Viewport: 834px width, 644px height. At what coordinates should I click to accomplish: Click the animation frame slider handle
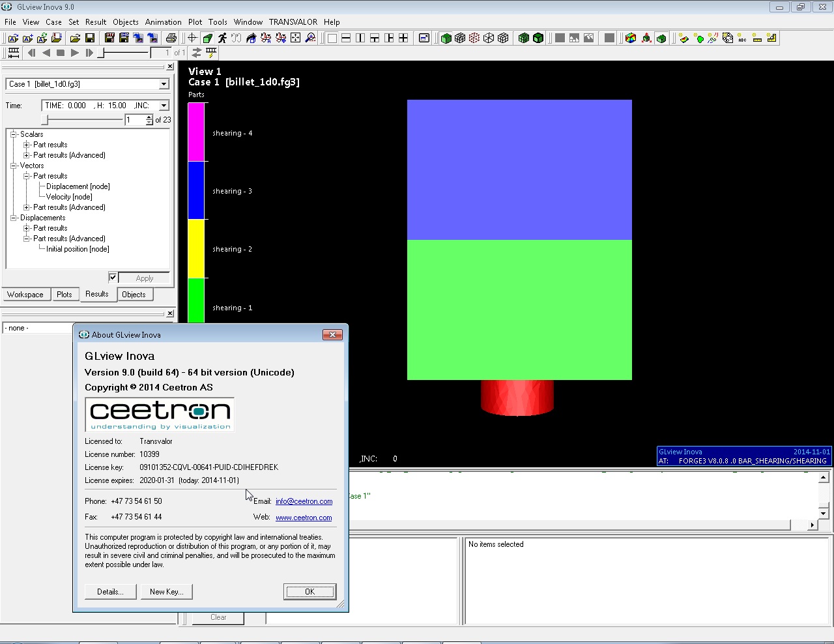[x=101, y=53]
